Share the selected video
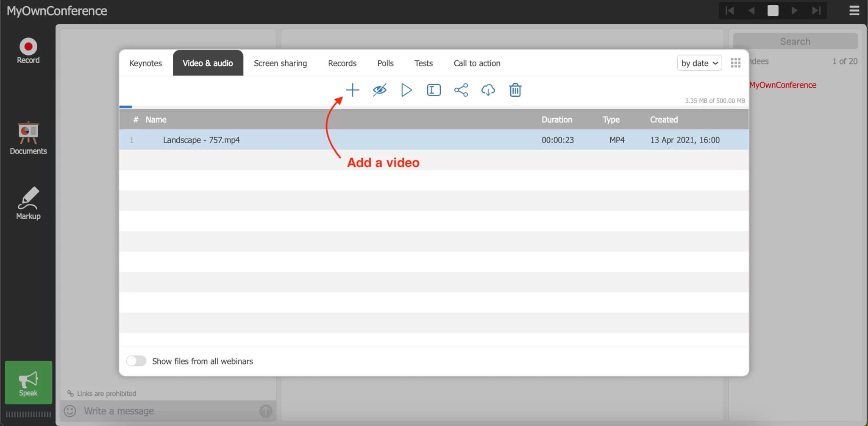 [461, 90]
